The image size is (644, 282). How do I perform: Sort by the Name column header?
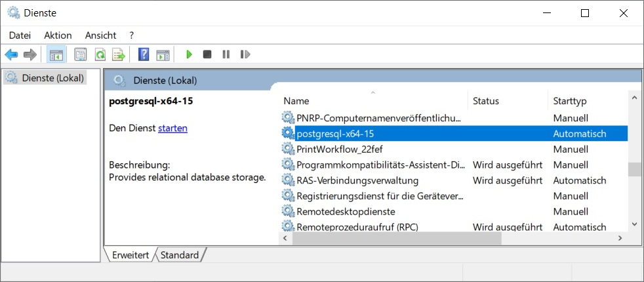pos(373,100)
